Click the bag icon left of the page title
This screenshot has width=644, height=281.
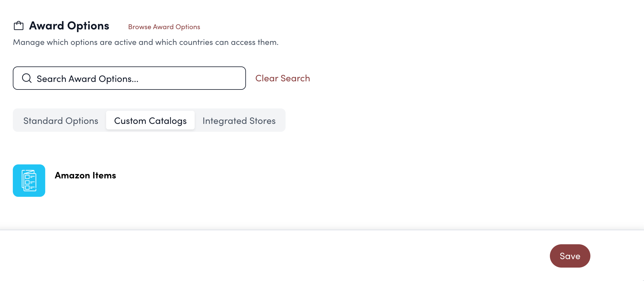pos(19,26)
